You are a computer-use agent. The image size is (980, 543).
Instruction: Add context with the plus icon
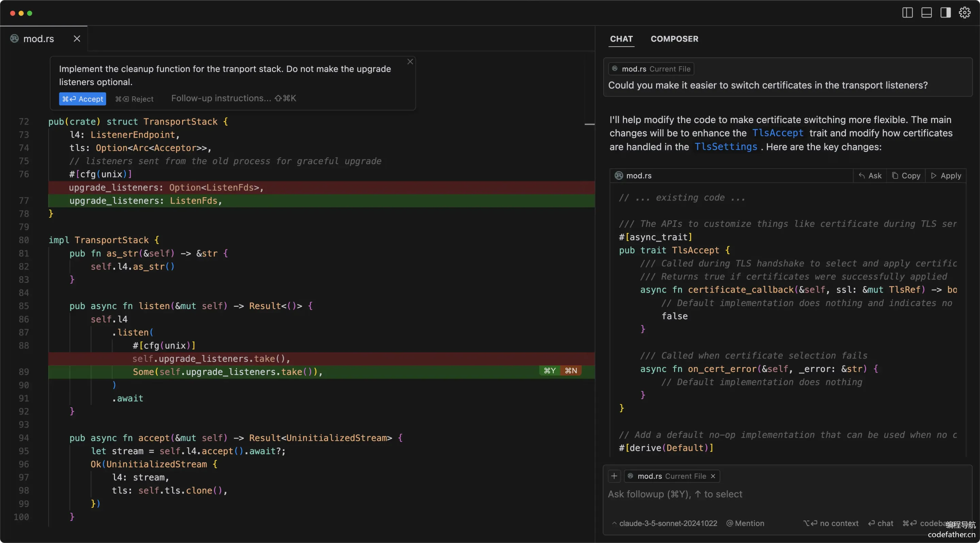pyautogui.click(x=614, y=476)
